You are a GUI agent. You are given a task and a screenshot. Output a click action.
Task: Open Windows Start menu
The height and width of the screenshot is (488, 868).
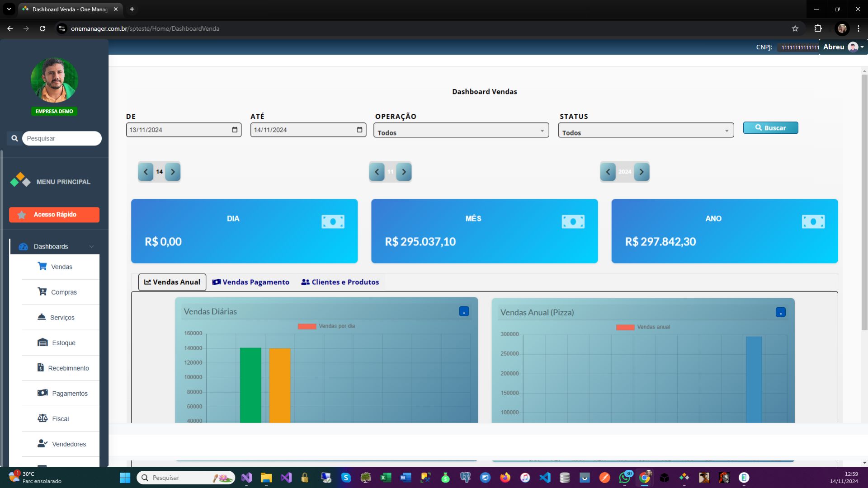click(125, 478)
